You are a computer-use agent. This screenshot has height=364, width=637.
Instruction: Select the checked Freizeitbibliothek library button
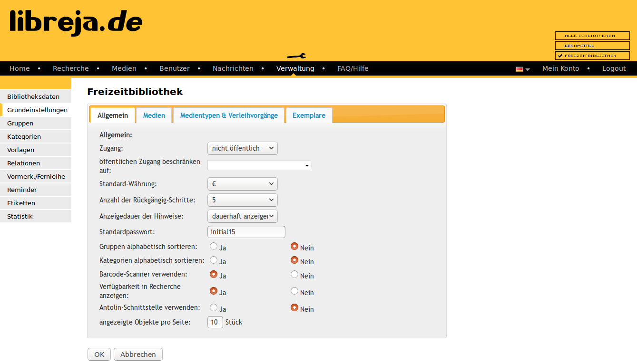(x=592, y=56)
